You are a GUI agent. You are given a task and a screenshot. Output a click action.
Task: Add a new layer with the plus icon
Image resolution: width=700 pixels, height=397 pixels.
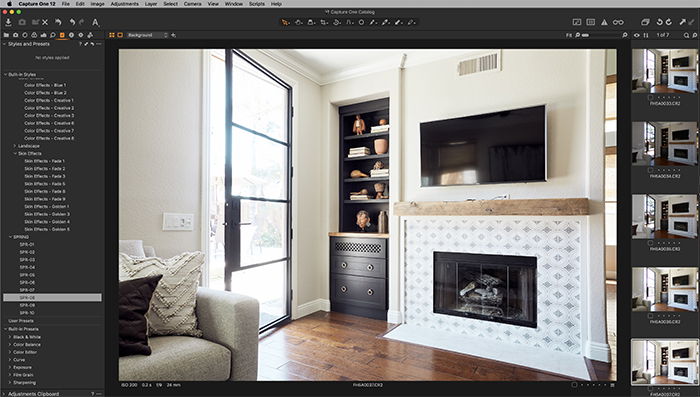[x=174, y=35]
